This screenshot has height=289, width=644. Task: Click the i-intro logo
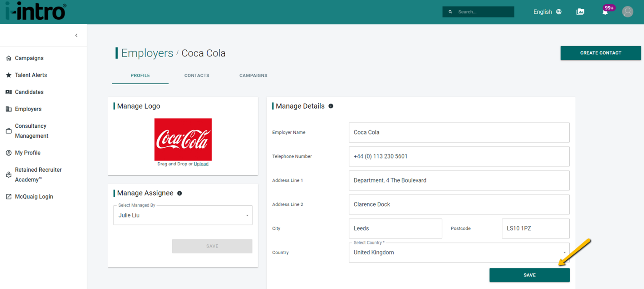[35, 11]
